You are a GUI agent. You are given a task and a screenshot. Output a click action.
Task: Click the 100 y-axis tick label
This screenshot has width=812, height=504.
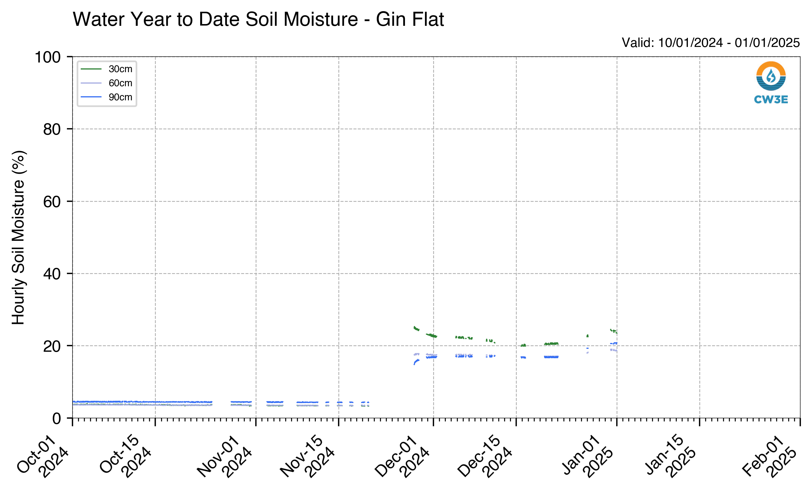pyautogui.click(x=48, y=57)
